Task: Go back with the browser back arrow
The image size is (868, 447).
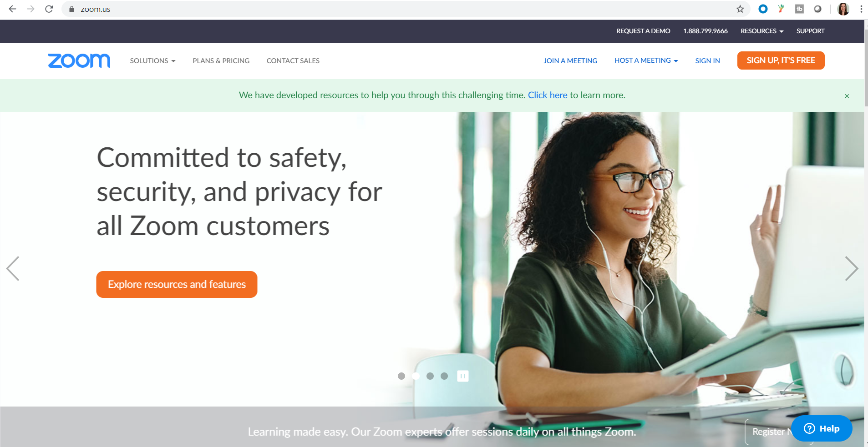Action: click(x=12, y=9)
